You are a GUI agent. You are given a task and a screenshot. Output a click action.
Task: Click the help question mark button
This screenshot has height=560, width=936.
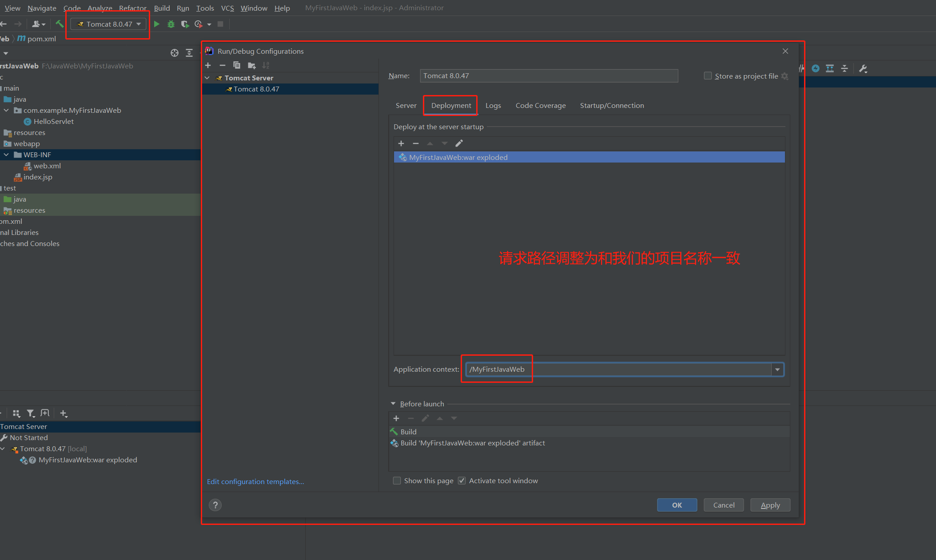coord(215,505)
